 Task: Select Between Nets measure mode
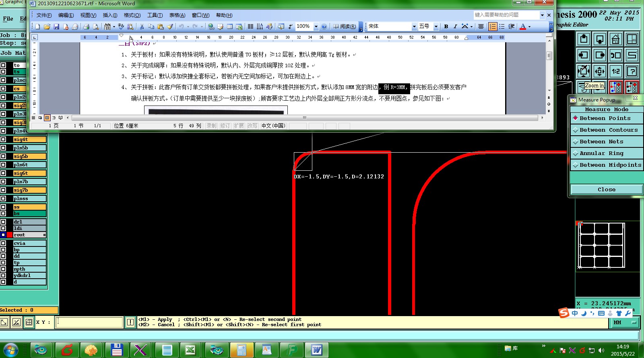coord(607,142)
